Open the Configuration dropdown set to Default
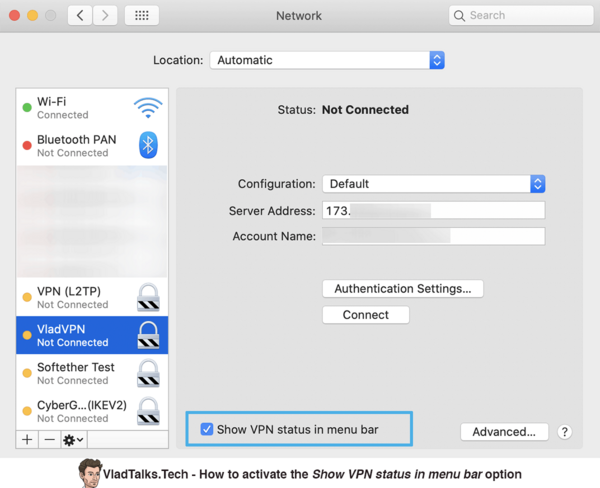 point(434,184)
